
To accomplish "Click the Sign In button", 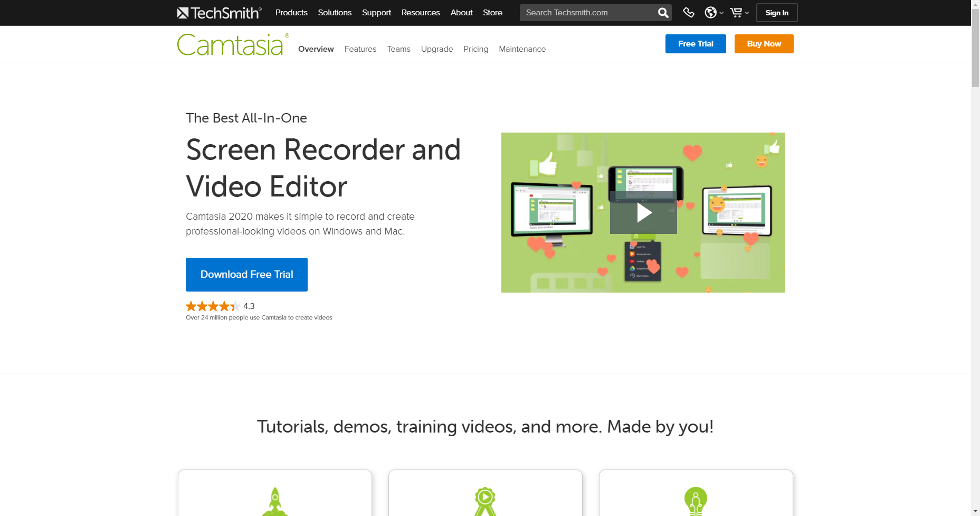I will tap(777, 13).
